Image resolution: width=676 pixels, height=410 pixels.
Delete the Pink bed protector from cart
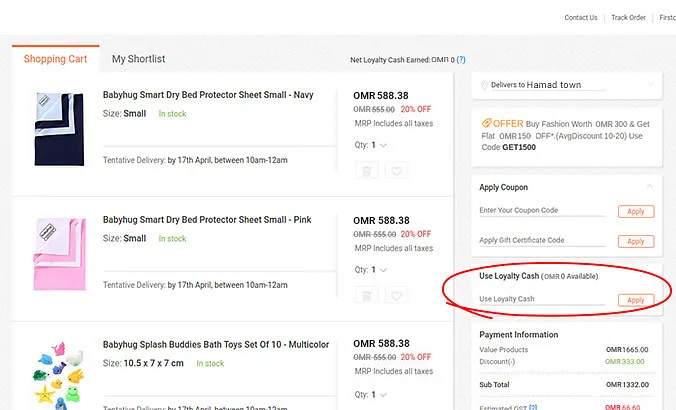[x=366, y=295]
